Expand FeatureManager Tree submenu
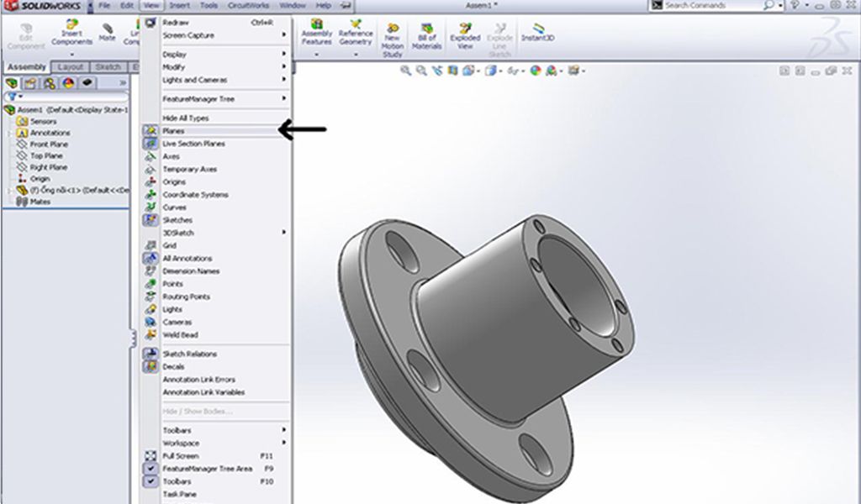Viewport: 861px width, 504px height. tap(215, 99)
